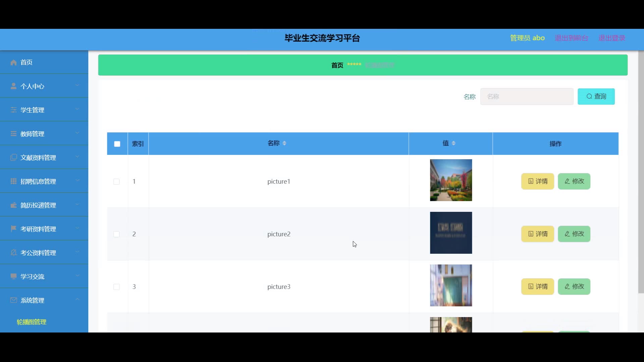This screenshot has width=644, height=362.
Task: Open the 教师管理 sidebar menu item
Action: pos(32,134)
